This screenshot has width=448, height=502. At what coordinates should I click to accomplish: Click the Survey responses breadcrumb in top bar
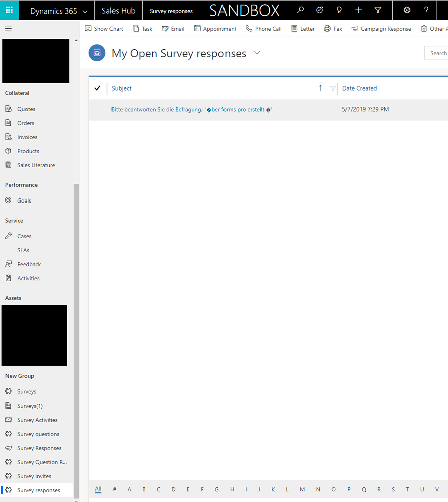171,11
